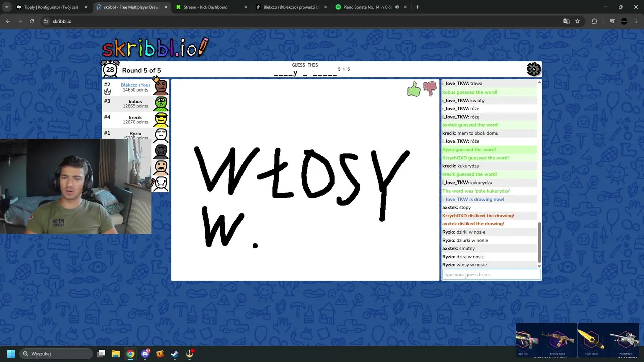This screenshot has width=644, height=362.
Task: Mute the Piano Sonata tab audio
Action: [397, 7]
